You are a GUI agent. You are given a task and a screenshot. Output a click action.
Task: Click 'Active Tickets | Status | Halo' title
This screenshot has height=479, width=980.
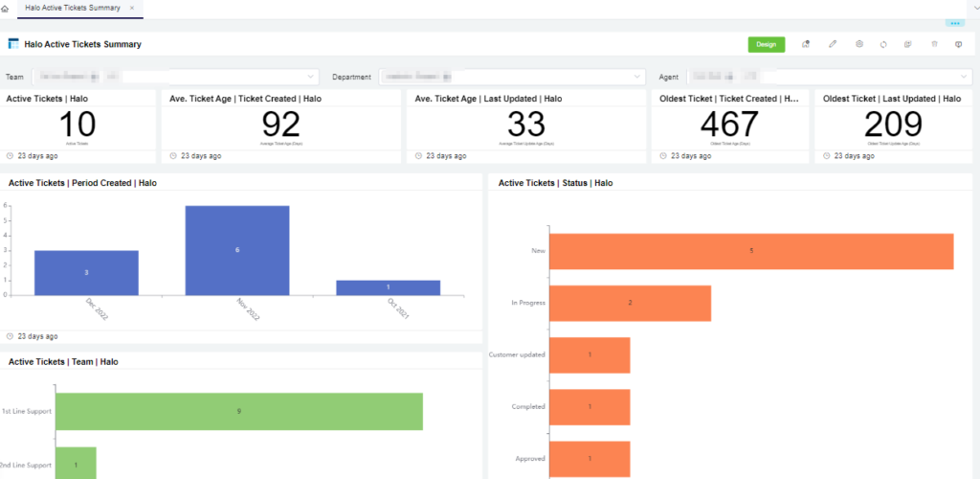[556, 183]
